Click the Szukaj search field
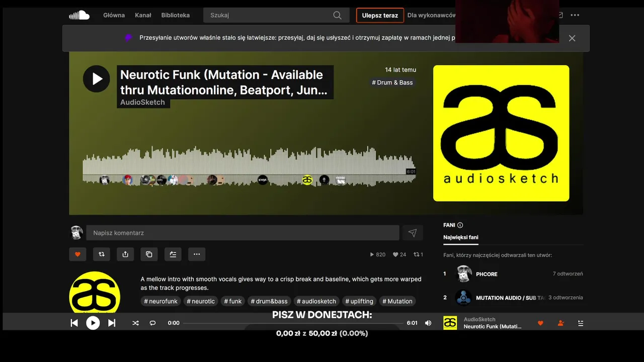This screenshot has width=644, height=362. click(x=276, y=15)
